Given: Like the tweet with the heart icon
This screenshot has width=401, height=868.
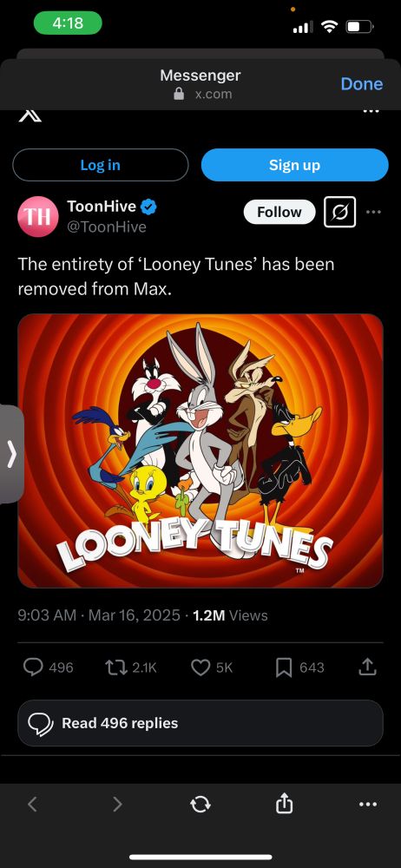Looking at the screenshot, I should (x=200, y=667).
